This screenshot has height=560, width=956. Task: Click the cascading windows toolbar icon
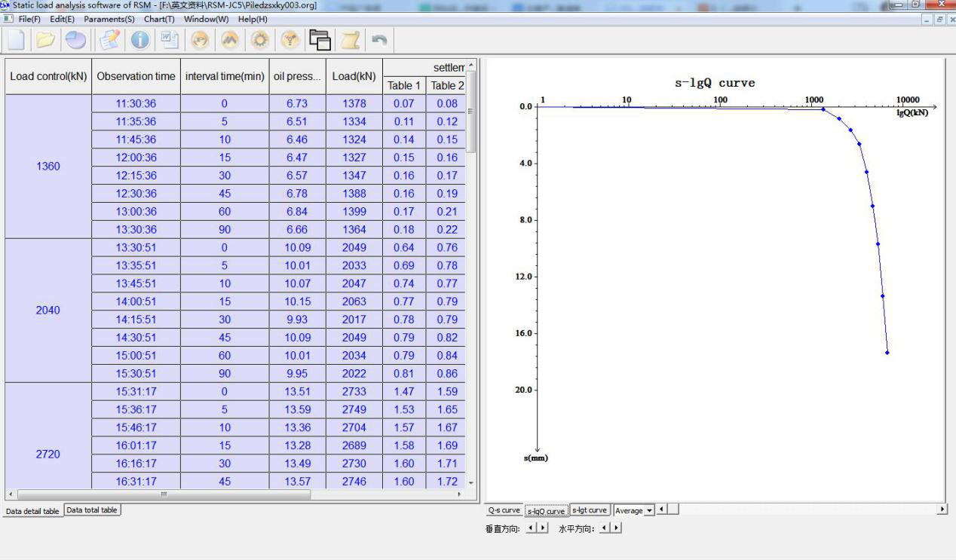[x=320, y=41]
